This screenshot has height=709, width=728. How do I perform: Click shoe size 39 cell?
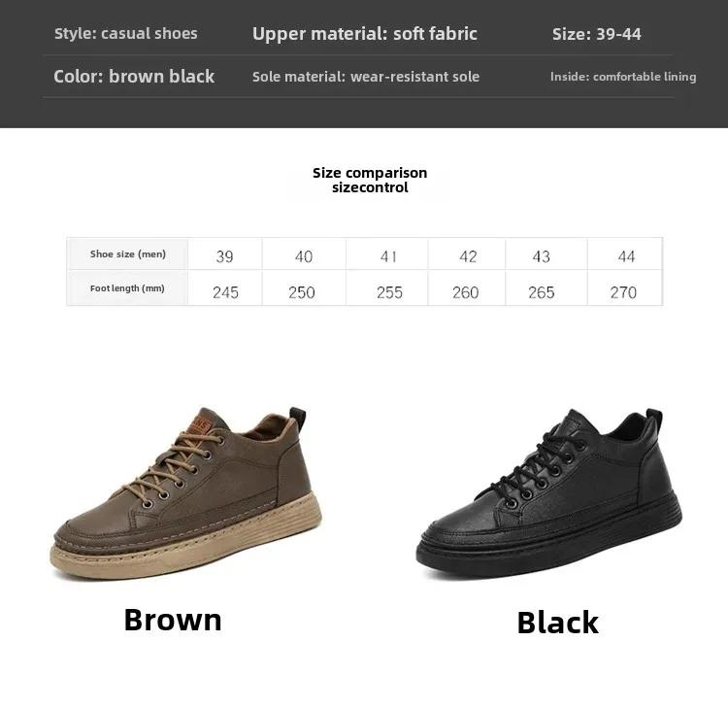(225, 254)
